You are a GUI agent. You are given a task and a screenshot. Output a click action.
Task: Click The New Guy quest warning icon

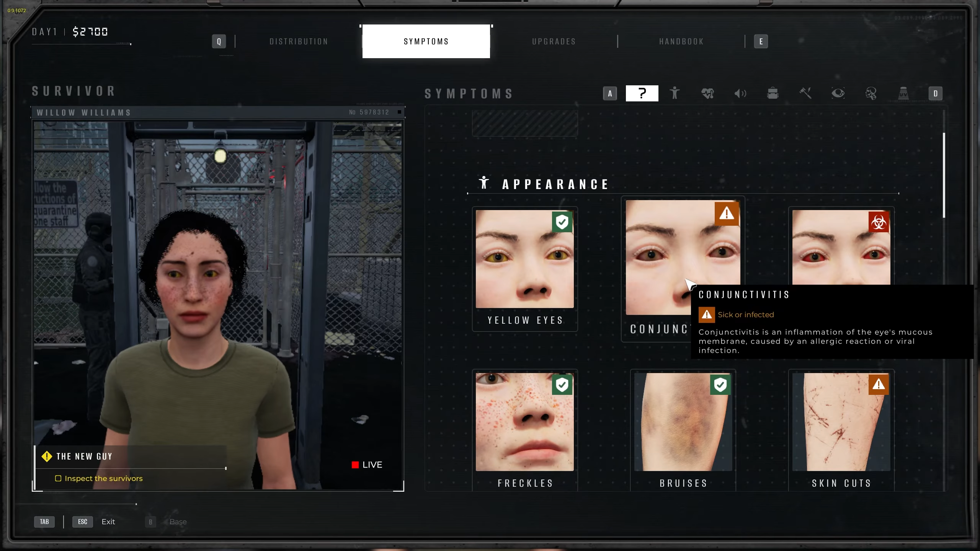point(47,456)
